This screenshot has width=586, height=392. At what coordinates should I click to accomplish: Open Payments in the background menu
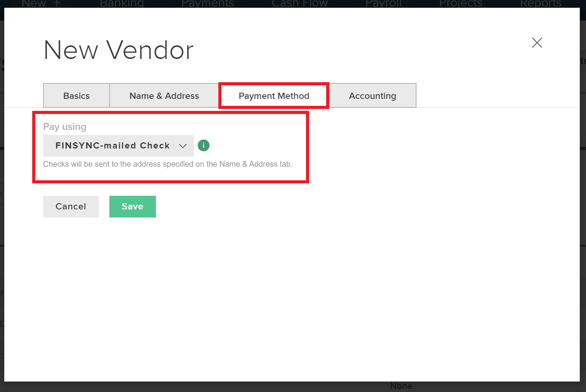pos(208,3)
